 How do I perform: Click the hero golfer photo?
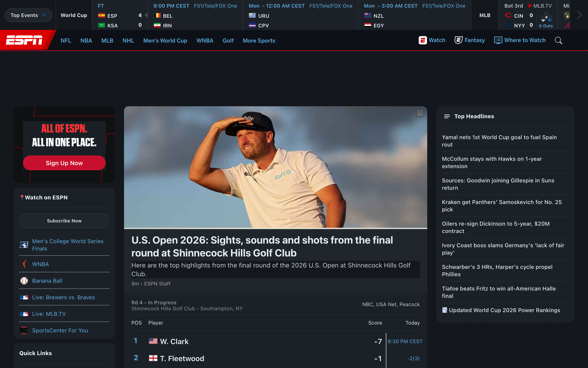pos(275,167)
